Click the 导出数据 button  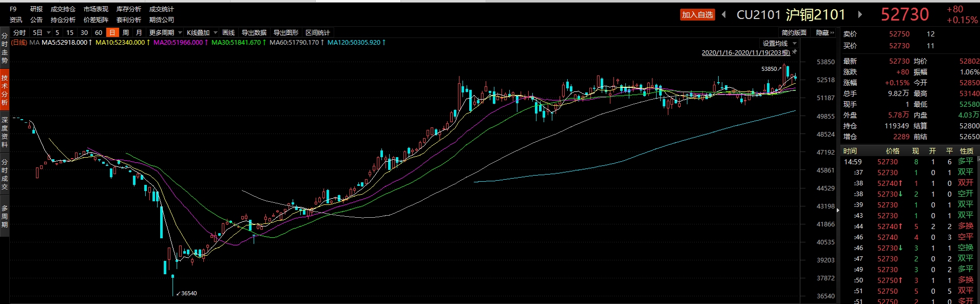254,32
